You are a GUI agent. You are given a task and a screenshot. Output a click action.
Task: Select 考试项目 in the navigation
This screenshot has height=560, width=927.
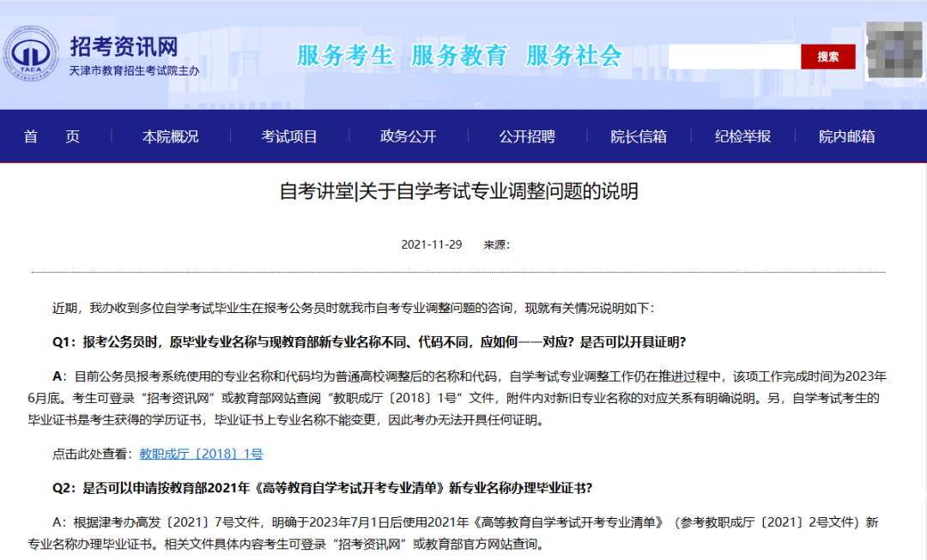289,136
